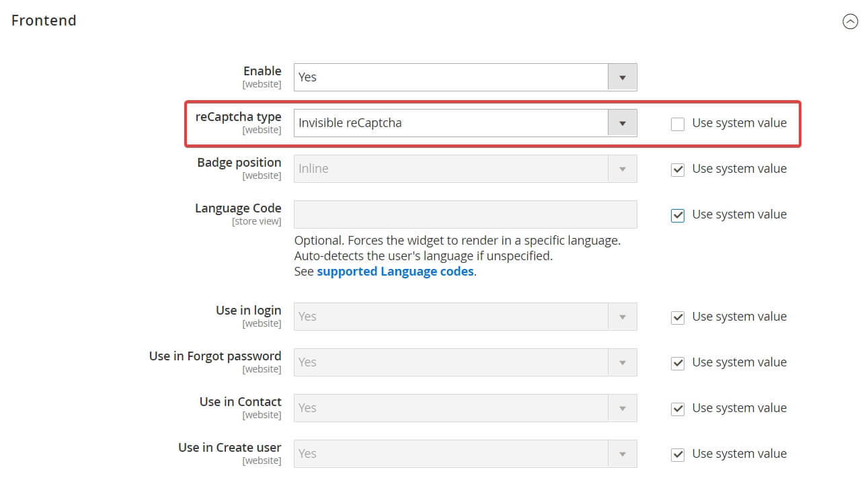
Task: Click the reCaptcha type field label
Action: (238, 116)
